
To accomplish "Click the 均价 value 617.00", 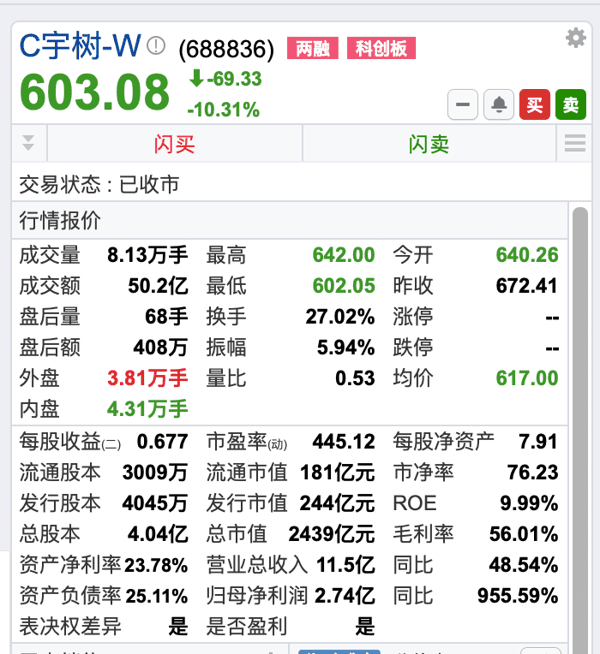I will pos(527,378).
